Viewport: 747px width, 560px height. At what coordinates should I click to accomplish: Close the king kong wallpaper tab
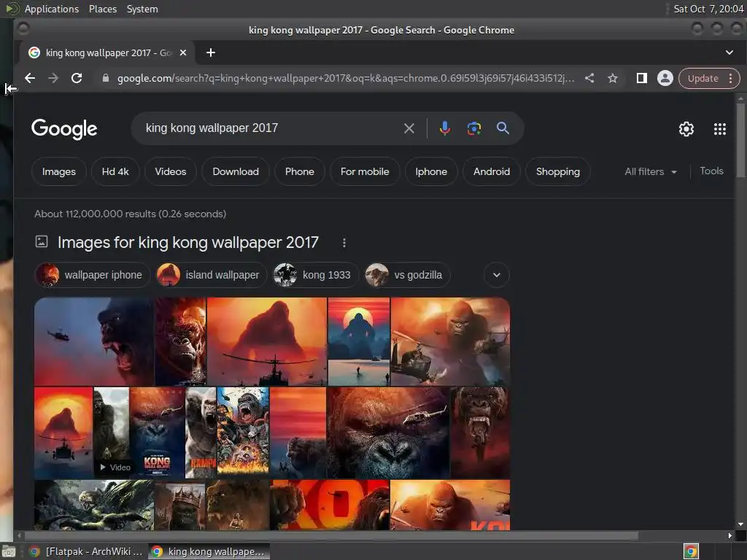(183, 52)
